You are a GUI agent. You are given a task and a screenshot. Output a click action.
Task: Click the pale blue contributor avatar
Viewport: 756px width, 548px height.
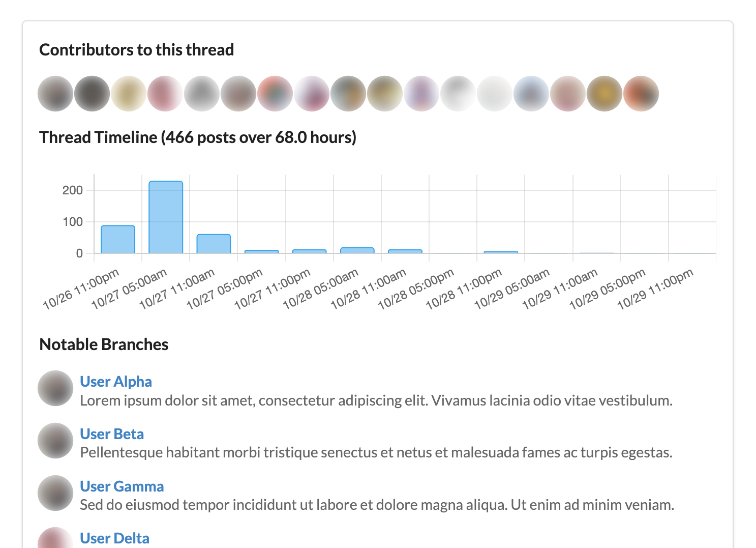coord(531,94)
